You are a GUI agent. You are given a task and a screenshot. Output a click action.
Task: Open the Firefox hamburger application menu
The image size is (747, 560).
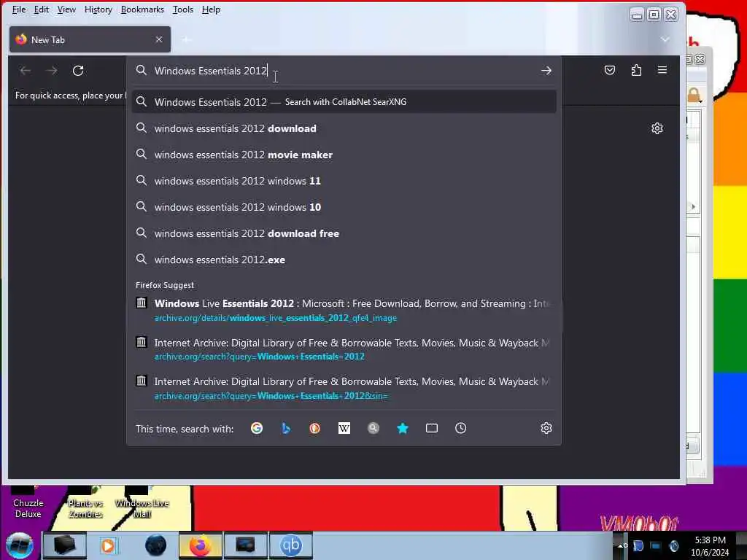[x=662, y=70]
